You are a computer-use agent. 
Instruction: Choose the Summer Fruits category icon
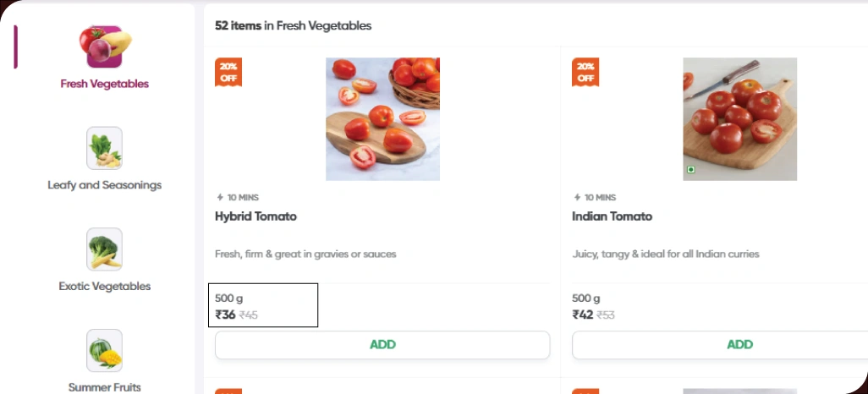pos(105,351)
